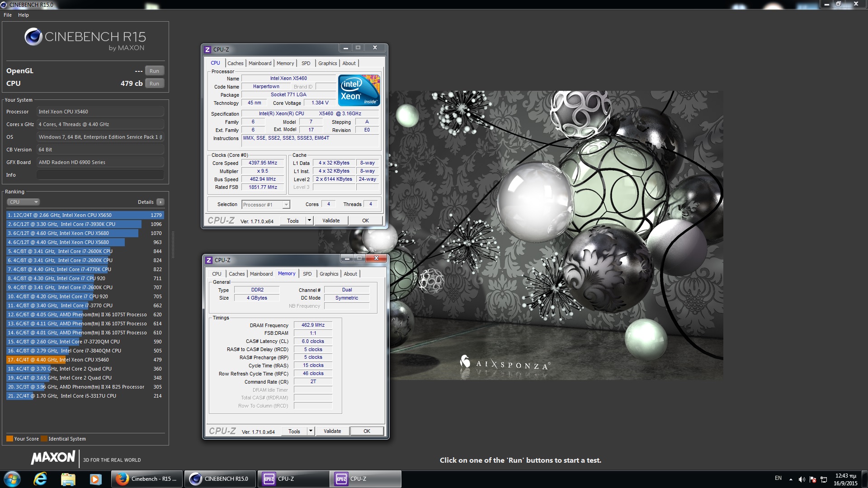Open SPD tab in upper CPU-Z
The image size is (868, 488).
pos(306,63)
